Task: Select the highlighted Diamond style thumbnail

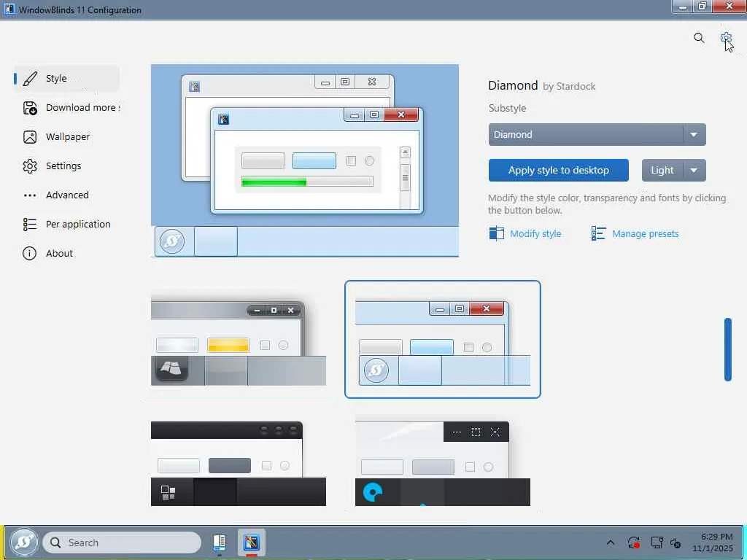Action: [x=443, y=340]
